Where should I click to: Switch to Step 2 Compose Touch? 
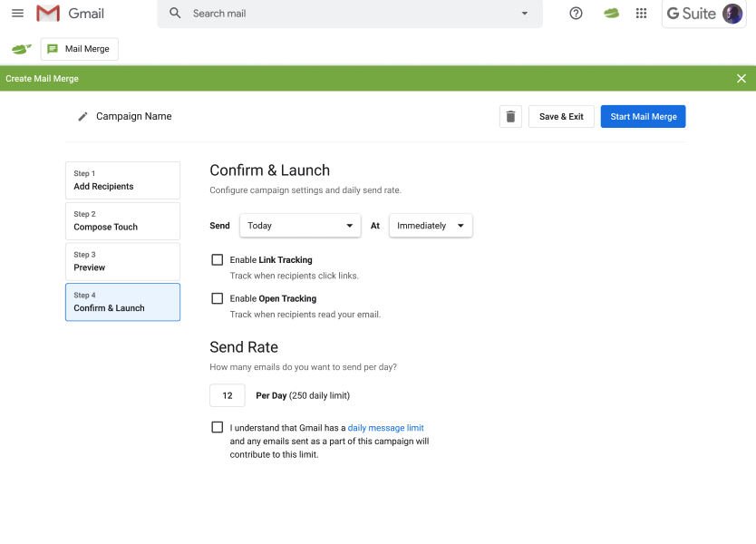(x=122, y=221)
